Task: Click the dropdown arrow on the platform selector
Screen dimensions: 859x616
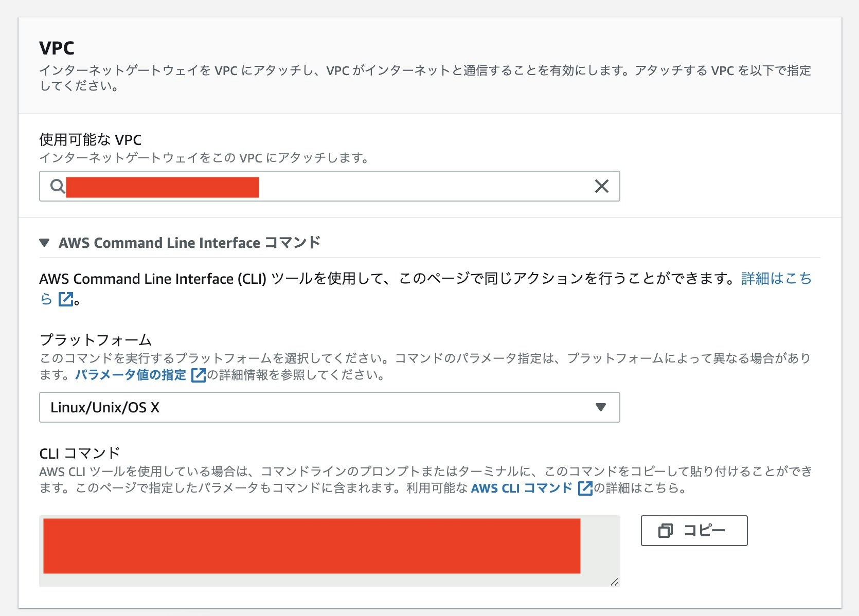Action: [x=600, y=407]
